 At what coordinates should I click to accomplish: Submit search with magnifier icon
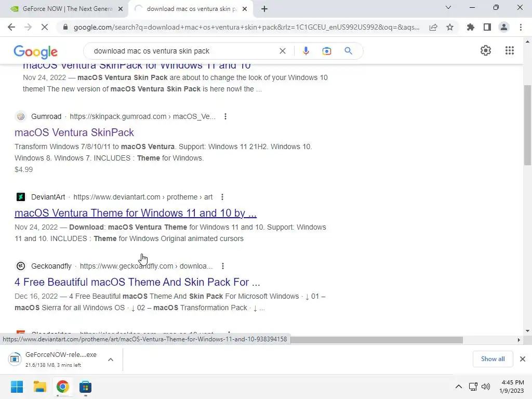pyautogui.click(x=348, y=51)
